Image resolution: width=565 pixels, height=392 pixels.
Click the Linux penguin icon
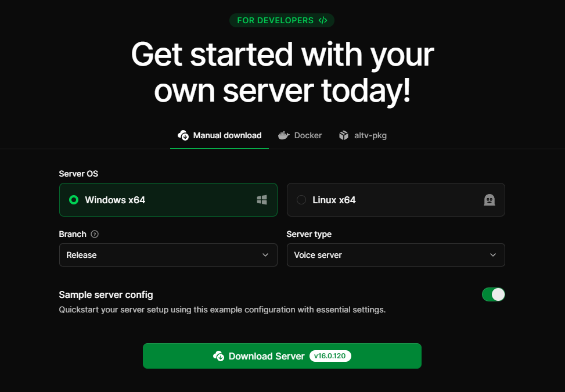[490, 200]
